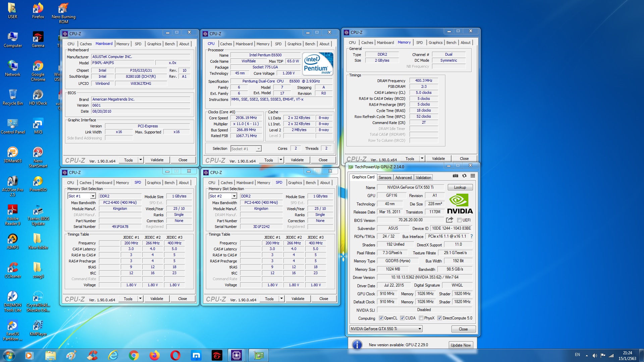
Task: Open the Slot #2 memory slot dropdown
Action: tap(234, 196)
